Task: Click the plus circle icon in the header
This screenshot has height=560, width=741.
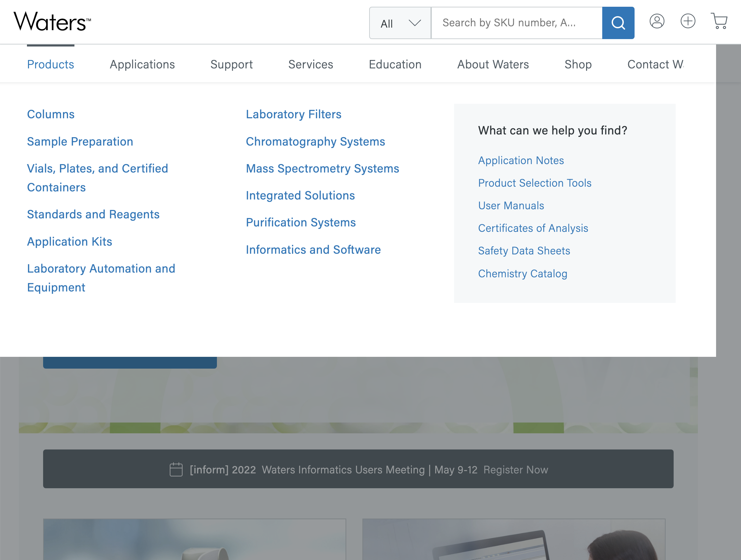Action: [x=688, y=22]
